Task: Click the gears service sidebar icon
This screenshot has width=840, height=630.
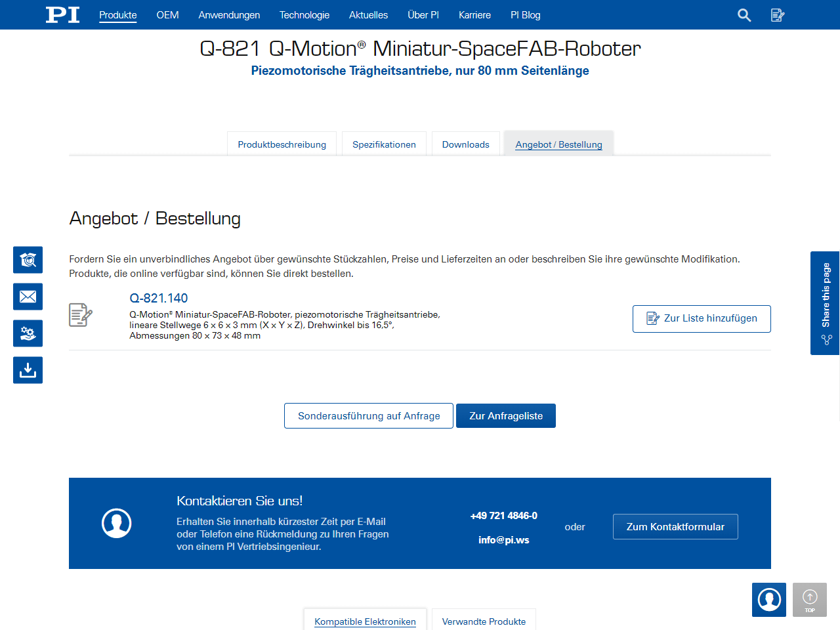Action: [x=28, y=333]
